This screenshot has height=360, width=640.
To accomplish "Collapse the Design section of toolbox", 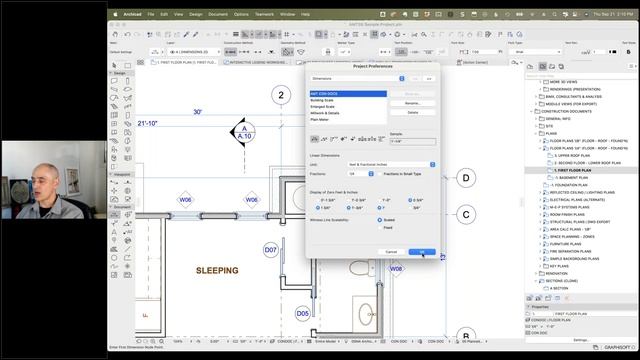I will point(111,73).
